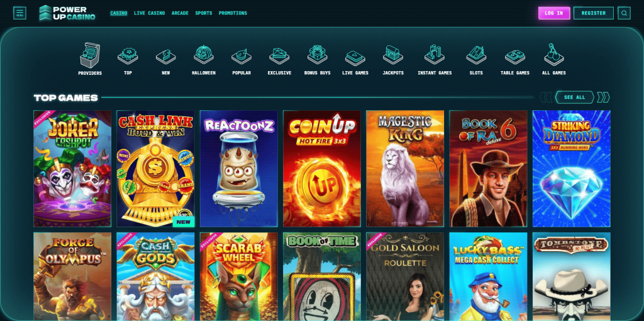Launch the Cash of Gods tile
Image resolution: width=644 pixels, height=321 pixels.
tap(156, 276)
